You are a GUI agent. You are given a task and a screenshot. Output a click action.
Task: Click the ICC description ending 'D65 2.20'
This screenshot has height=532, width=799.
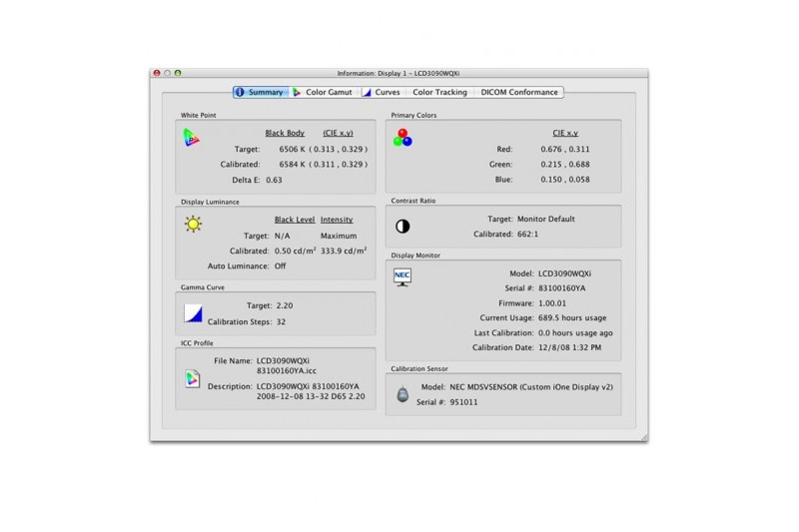click(x=311, y=391)
